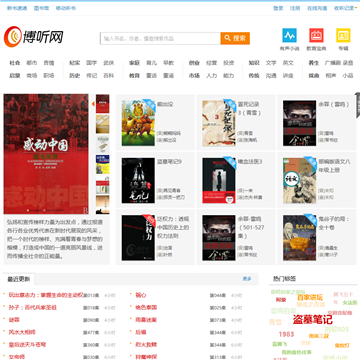Open the 教育 category
This screenshot has width=360, height=360.
click(x=134, y=76)
